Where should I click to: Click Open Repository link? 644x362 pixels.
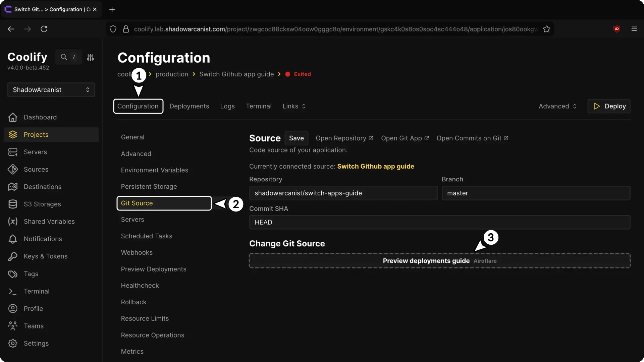[344, 138]
